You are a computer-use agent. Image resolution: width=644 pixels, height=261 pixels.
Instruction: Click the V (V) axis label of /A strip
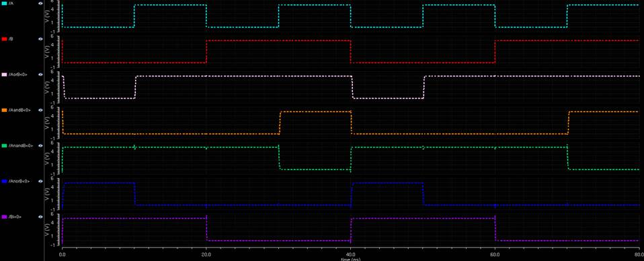click(x=47, y=15)
